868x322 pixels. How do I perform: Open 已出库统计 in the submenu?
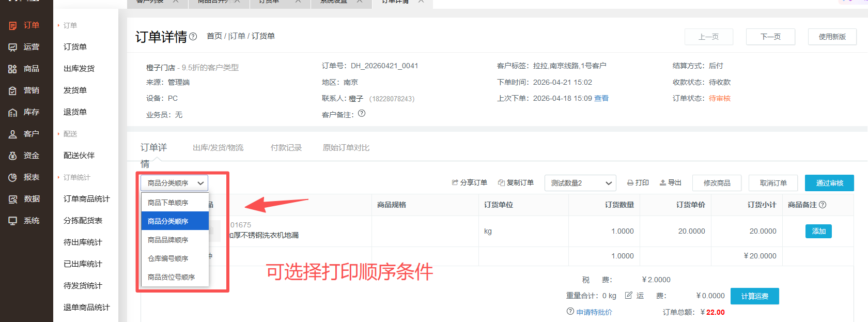83,264
